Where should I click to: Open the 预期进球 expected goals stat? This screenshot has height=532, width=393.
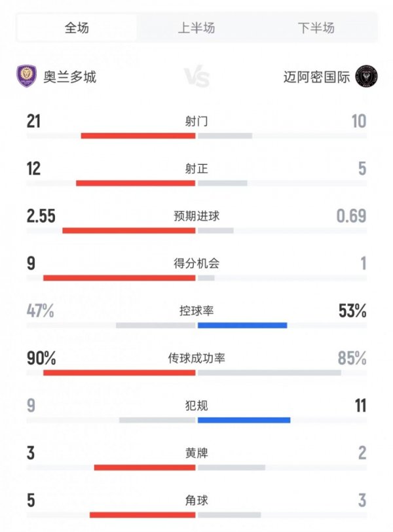coord(196,217)
